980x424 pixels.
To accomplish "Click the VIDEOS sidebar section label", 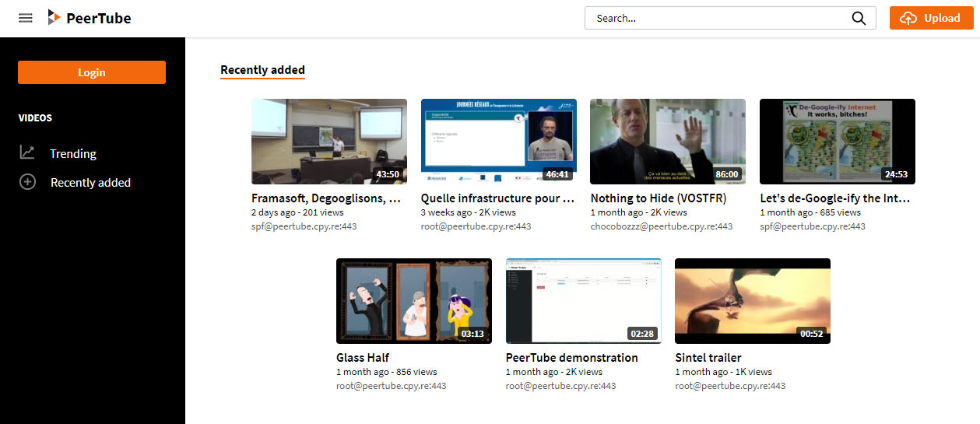I will [35, 118].
